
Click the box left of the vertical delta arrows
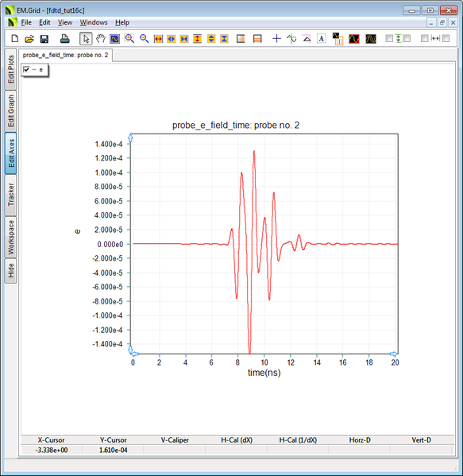pos(389,38)
